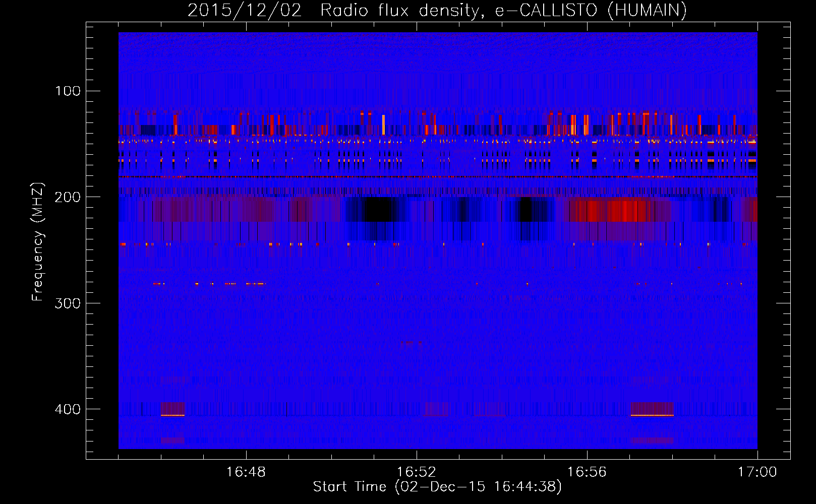Click the plot title '2015/12/02 Radio flux density, e-CALLISTO (HUMAIN)'
816x504 pixels.
click(437, 10)
